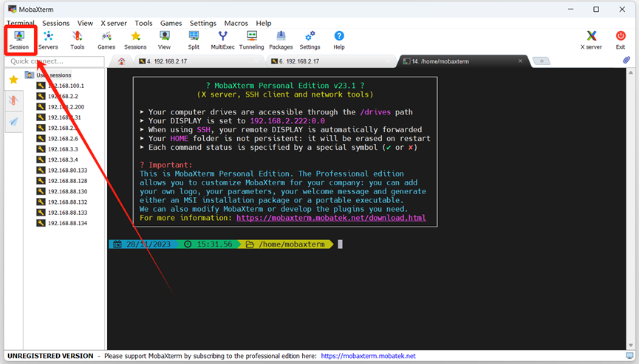Switch to the Tools sidebar tab
The height and width of the screenshot is (364, 639).
pyautogui.click(x=13, y=100)
